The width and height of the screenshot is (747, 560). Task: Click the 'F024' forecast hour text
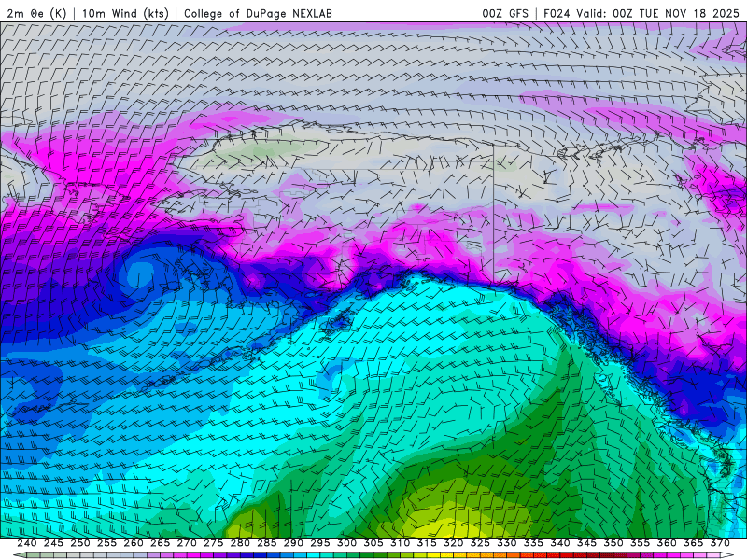click(x=556, y=13)
